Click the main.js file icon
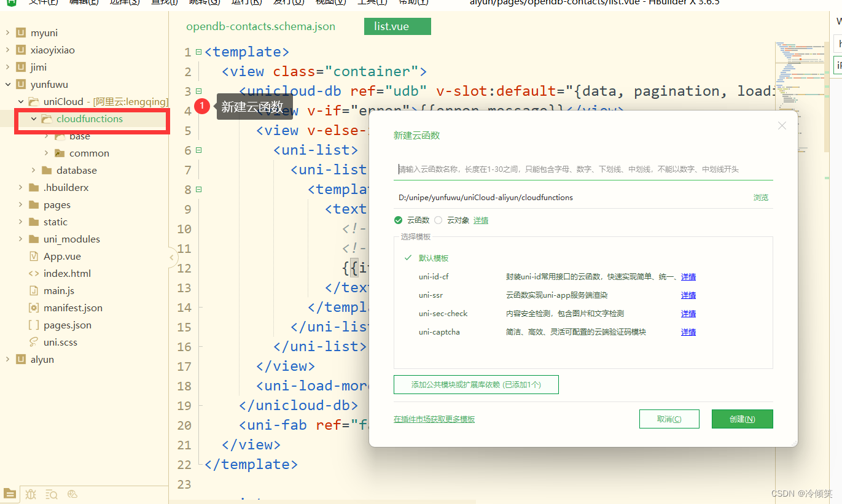The width and height of the screenshot is (842, 504). 34,290
